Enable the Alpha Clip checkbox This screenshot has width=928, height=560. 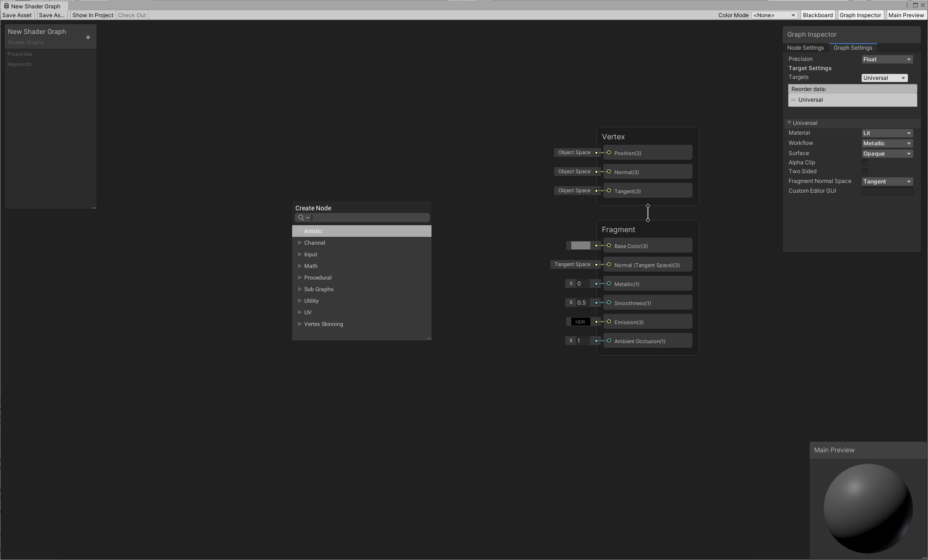pos(864,163)
